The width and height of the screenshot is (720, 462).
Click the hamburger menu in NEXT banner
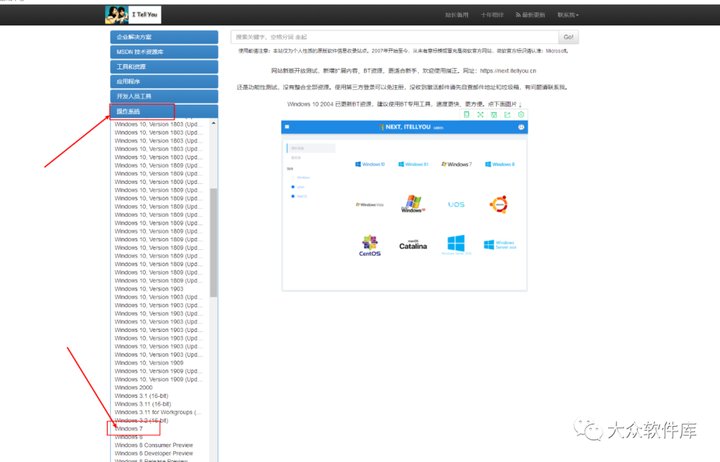(x=287, y=127)
